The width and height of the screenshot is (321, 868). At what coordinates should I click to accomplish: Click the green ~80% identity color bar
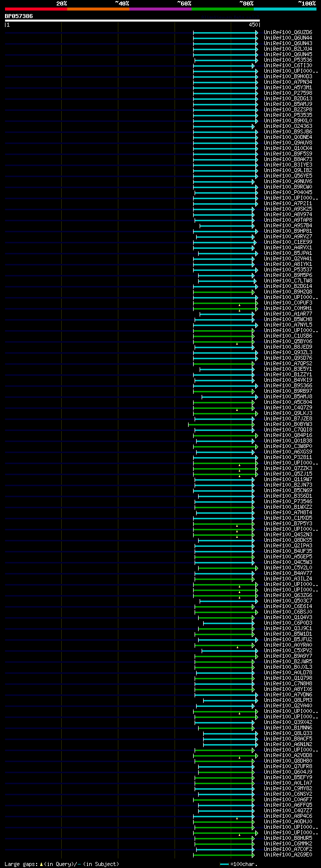tap(222, 9)
